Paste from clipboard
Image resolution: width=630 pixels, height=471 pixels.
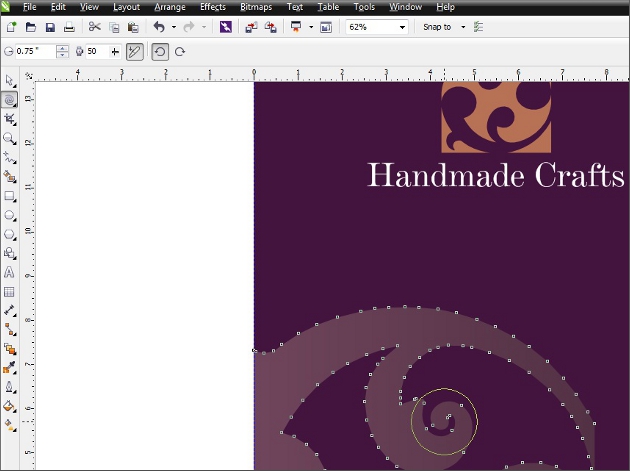click(x=133, y=27)
